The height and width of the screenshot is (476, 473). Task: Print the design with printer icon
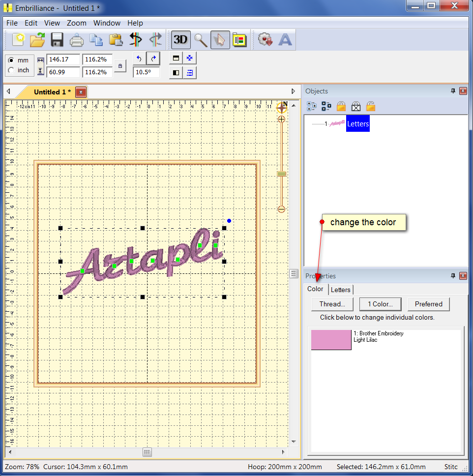pos(77,40)
